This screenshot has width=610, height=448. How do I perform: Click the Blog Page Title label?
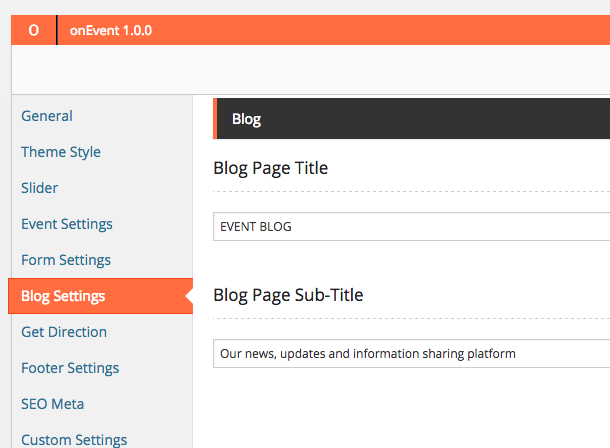(x=271, y=168)
